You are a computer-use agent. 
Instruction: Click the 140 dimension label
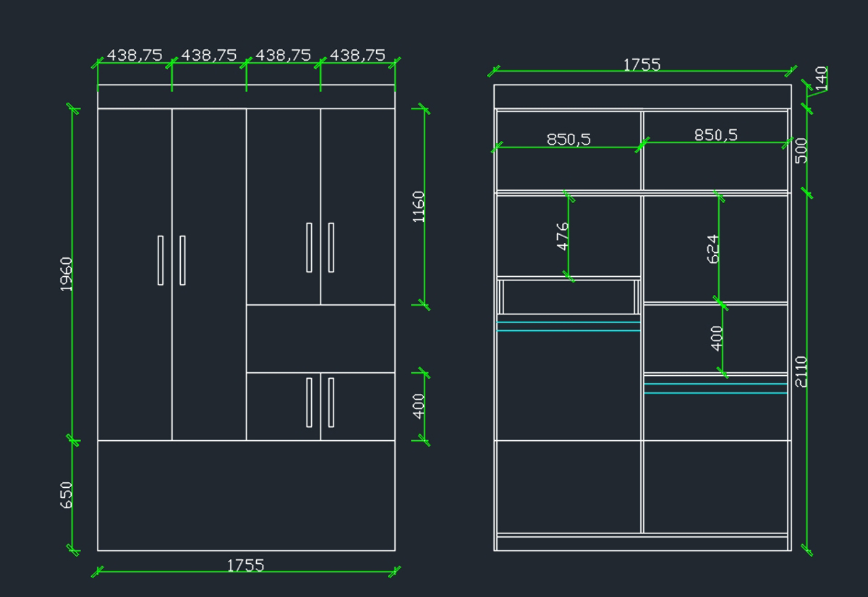[x=820, y=78]
